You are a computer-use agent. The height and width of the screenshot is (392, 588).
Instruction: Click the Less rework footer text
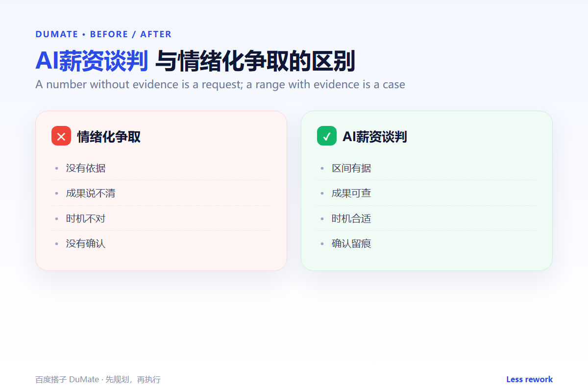pyautogui.click(x=529, y=379)
